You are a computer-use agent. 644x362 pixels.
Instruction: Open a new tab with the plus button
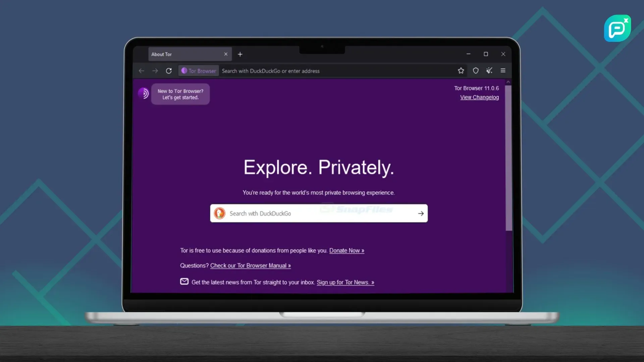click(240, 54)
